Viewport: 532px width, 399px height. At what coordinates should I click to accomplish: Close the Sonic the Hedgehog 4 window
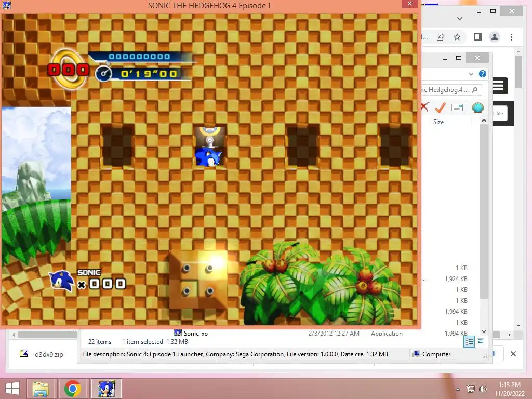pos(410,4)
